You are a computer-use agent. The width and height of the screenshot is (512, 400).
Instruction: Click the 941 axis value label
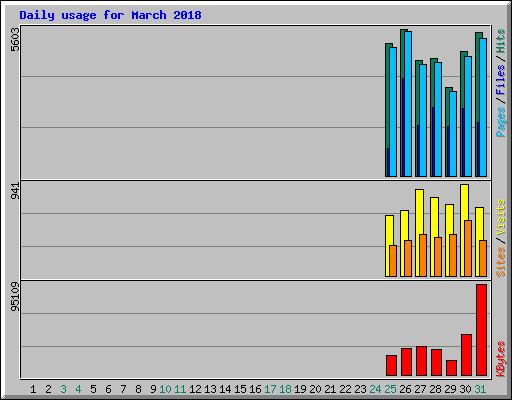[x=15, y=191]
